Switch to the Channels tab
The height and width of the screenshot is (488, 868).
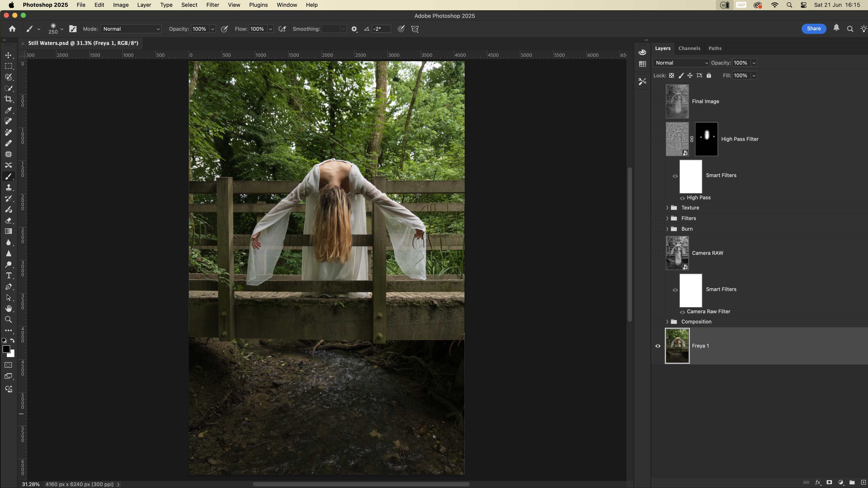pos(689,48)
